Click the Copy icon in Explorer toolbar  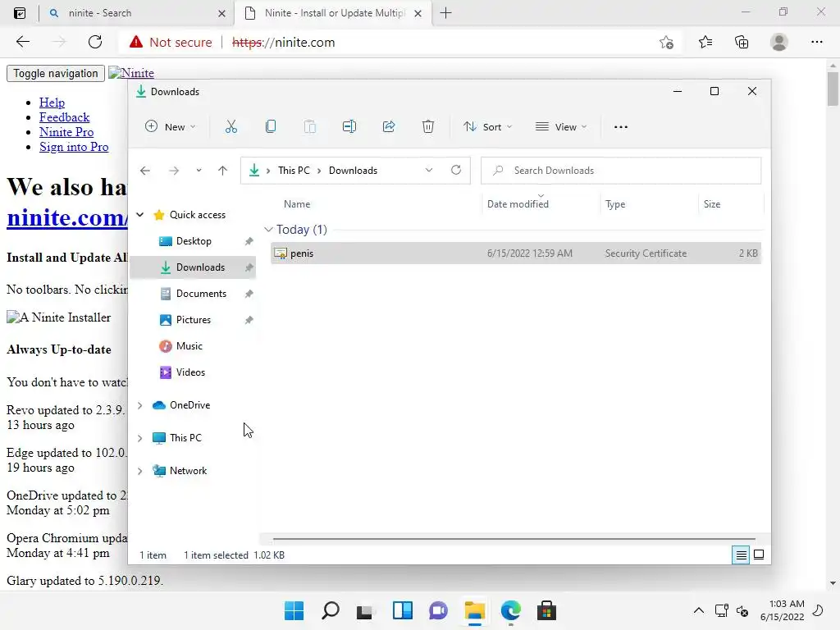coord(271,127)
